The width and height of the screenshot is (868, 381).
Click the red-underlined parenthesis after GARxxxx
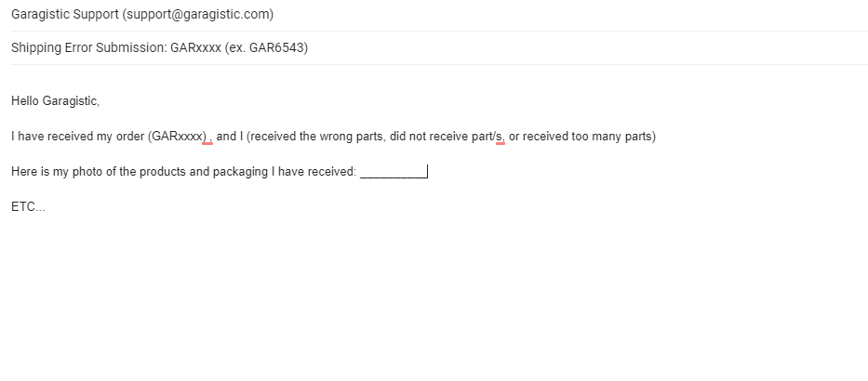208,137
